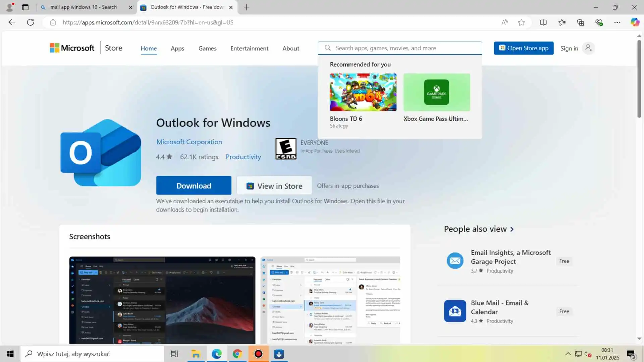Open Microsoft Corporation publisher link
Viewport: 644px width, 362px height.
click(189, 142)
